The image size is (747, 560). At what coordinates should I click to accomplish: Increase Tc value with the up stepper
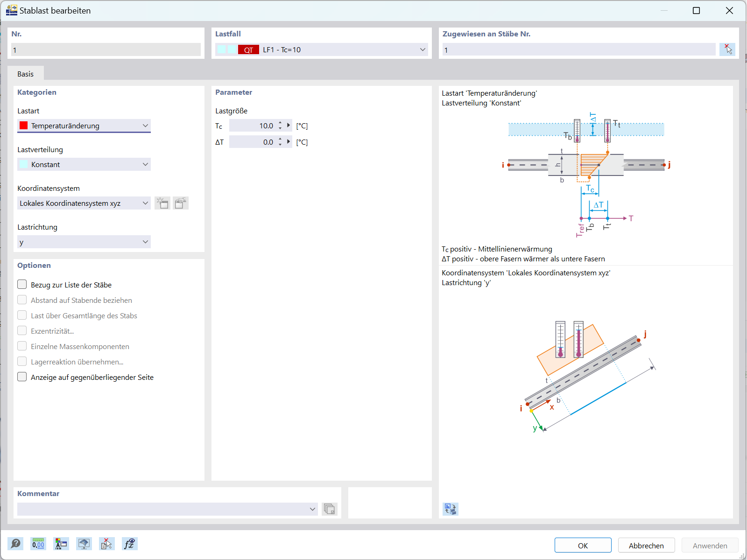coord(280,123)
